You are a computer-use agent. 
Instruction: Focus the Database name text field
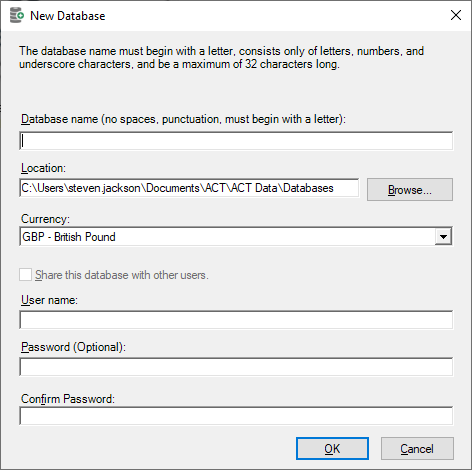point(236,141)
